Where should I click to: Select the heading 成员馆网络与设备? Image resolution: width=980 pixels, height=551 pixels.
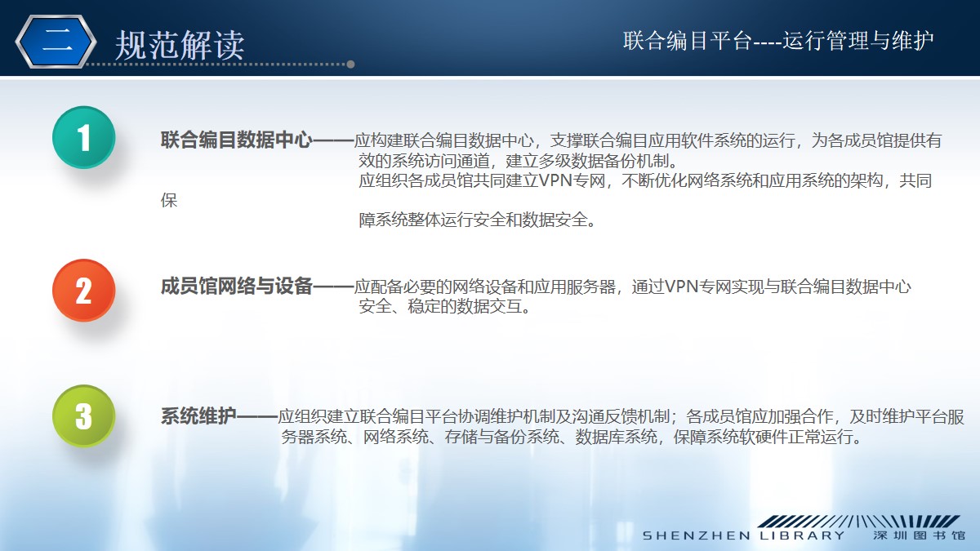[x=237, y=287]
